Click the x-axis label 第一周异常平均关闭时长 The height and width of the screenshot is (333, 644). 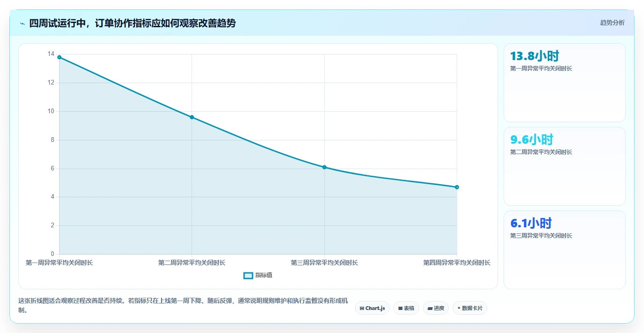coord(59,263)
